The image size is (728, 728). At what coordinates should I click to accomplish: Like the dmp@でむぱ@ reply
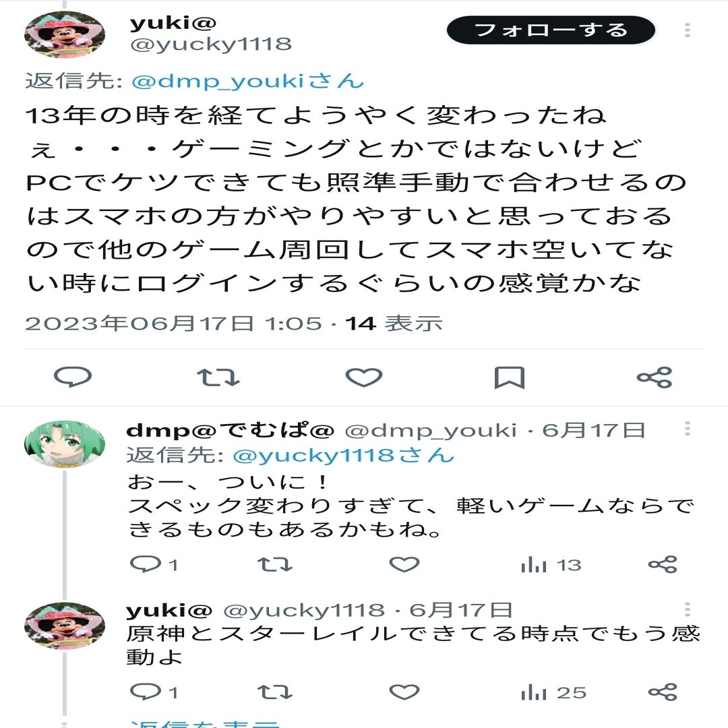pos(404,564)
